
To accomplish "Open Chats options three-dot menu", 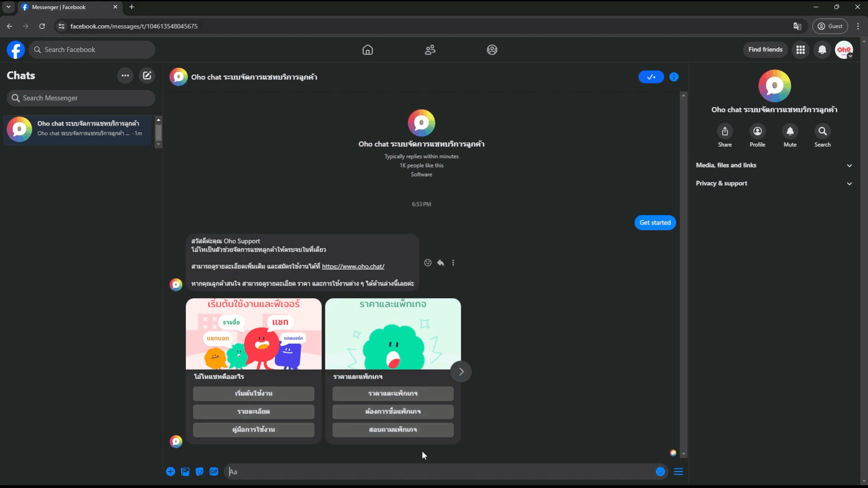I will point(125,75).
